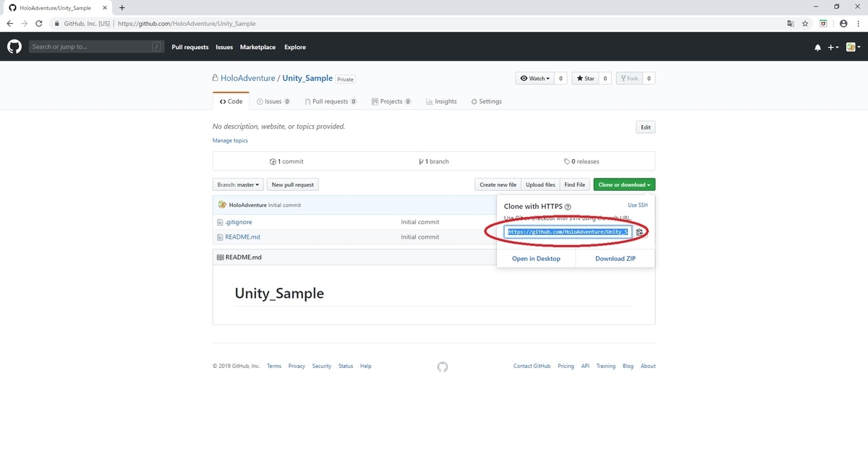Open Pricing footer link
The image size is (868, 470).
coord(566,366)
